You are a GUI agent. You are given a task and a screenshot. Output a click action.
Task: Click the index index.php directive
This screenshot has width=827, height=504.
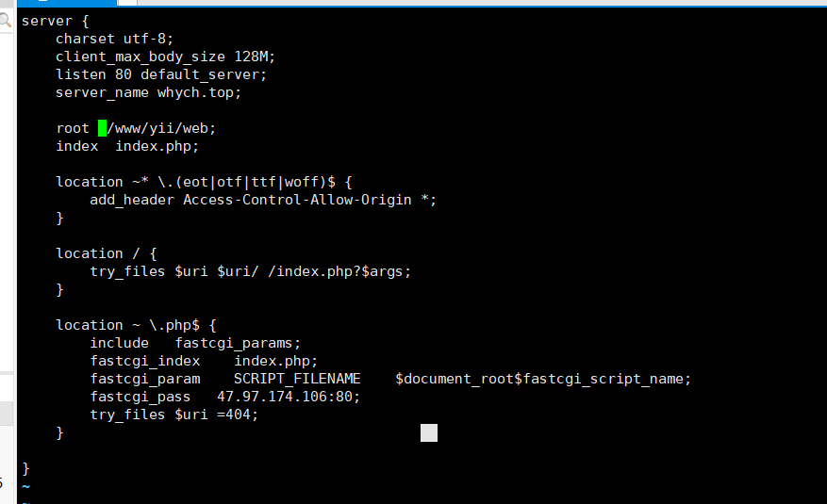click(x=127, y=146)
